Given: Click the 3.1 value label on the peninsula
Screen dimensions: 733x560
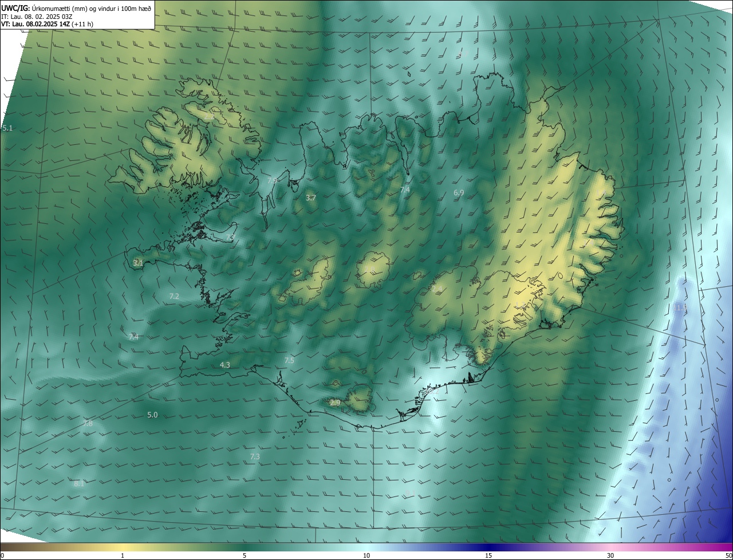Looking at the screenshot, I should [137, 263].
